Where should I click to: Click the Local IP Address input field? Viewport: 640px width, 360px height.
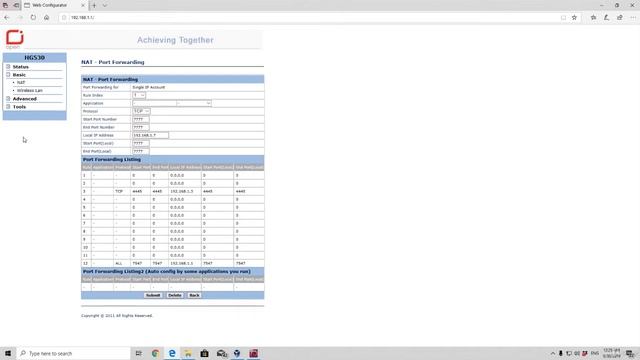point(150,135)
